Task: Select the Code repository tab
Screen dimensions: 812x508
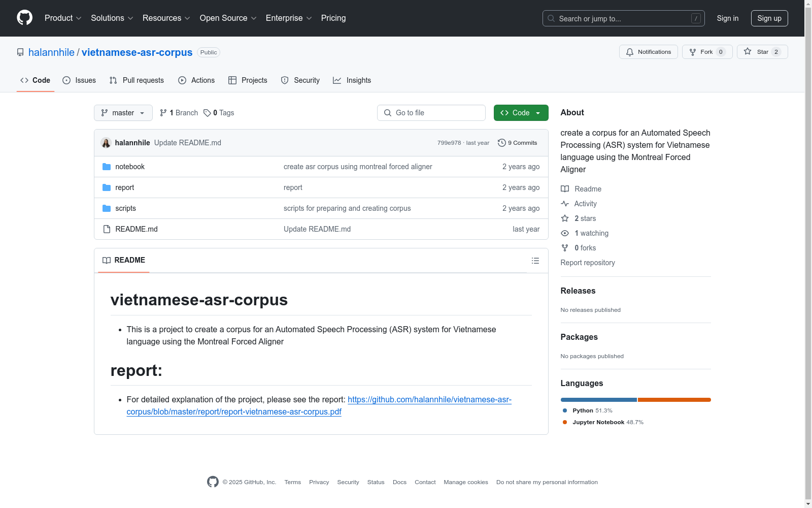Action: pos(36,80)
